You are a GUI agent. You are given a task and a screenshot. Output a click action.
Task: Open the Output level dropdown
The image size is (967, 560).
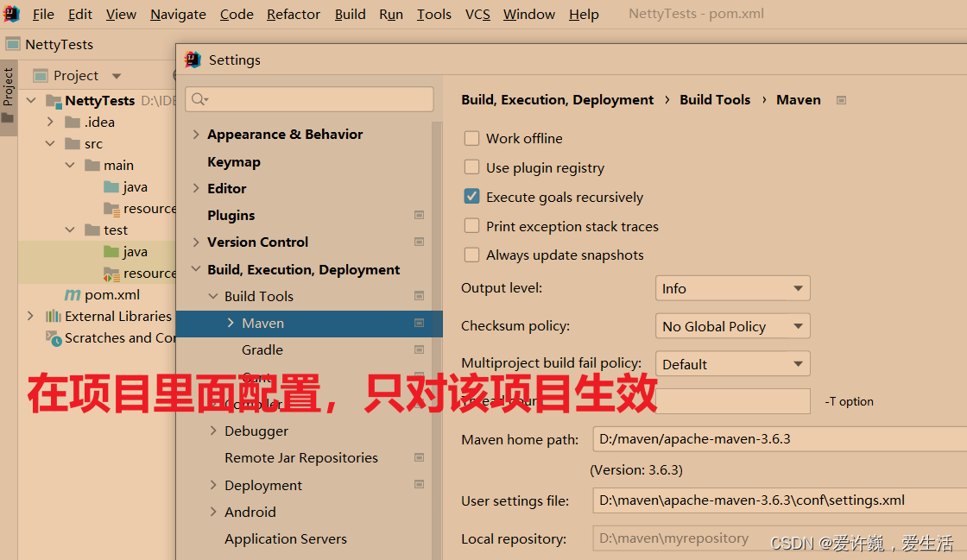point(733,288)
